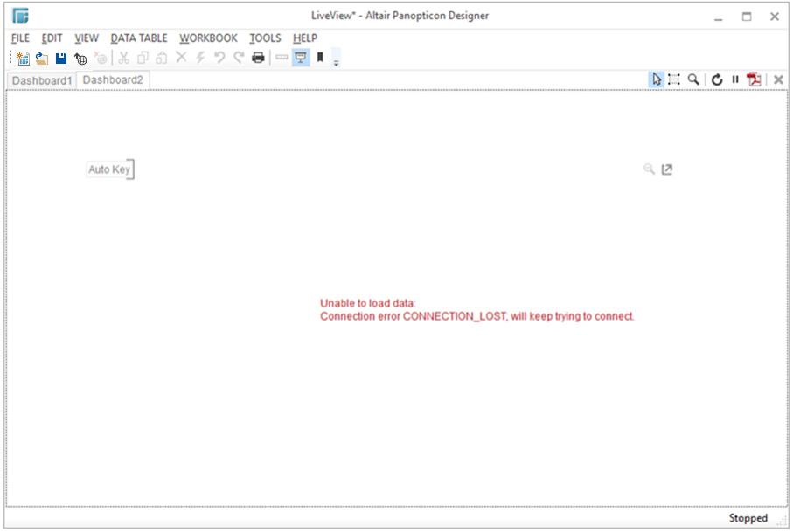
Task: Click the window resize grip in status bar
Action: click(782, 522)
